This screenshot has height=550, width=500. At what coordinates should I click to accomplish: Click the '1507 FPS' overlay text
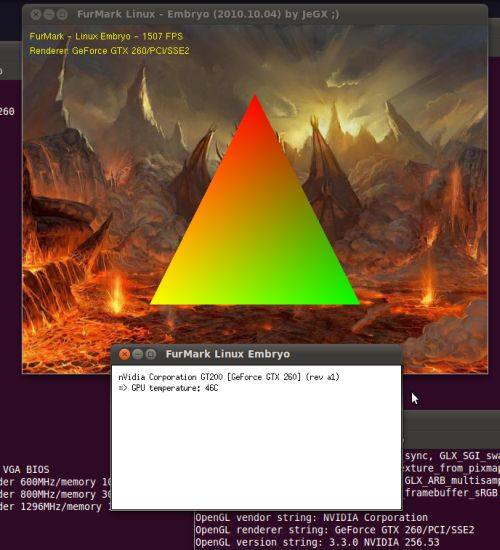pyautogui.click(x=162, y=36)
